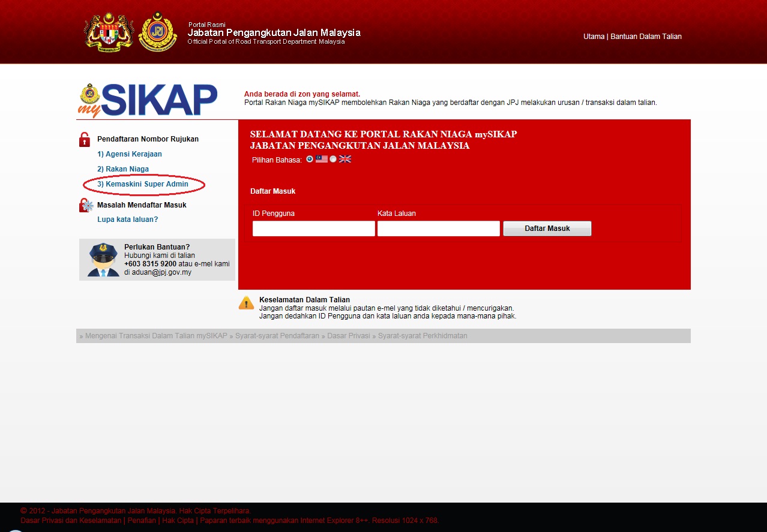Click the Daftar Masuk login button
The image size is (767, 532).
point(547,229)
